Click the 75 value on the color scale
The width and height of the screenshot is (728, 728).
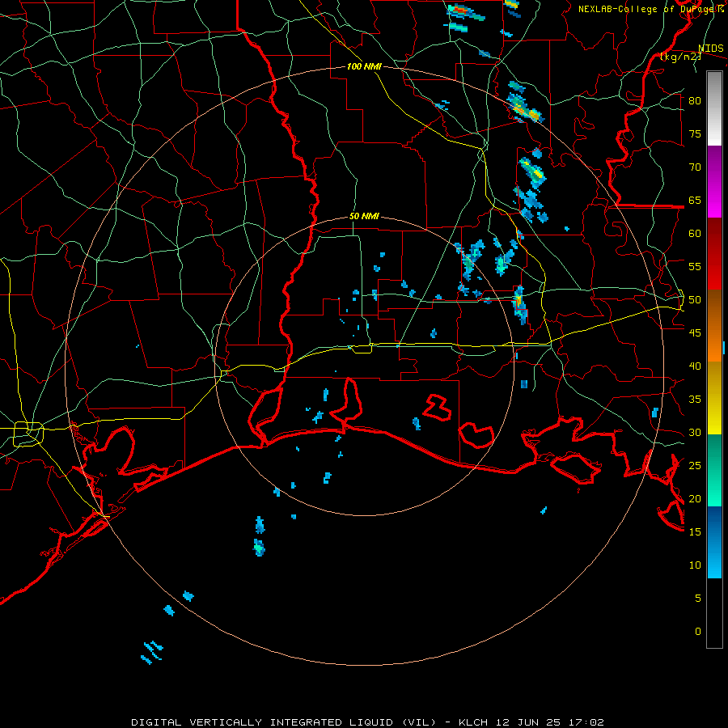[x=695, y=133]
